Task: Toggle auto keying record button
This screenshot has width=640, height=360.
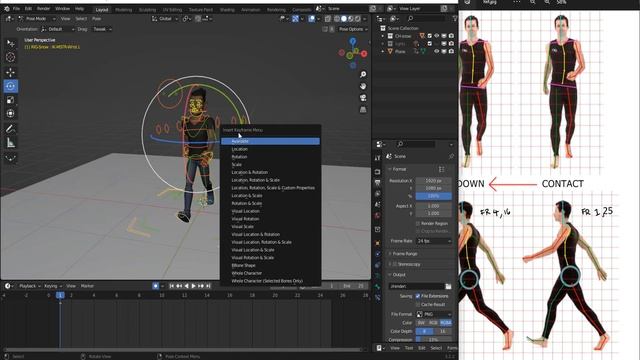Action: pos(155,286)
